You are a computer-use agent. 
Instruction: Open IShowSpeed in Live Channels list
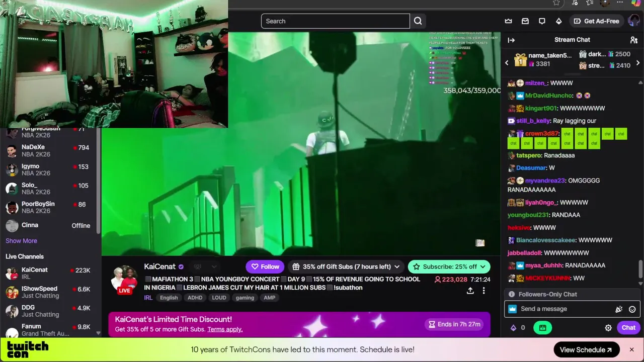point(48,292)
